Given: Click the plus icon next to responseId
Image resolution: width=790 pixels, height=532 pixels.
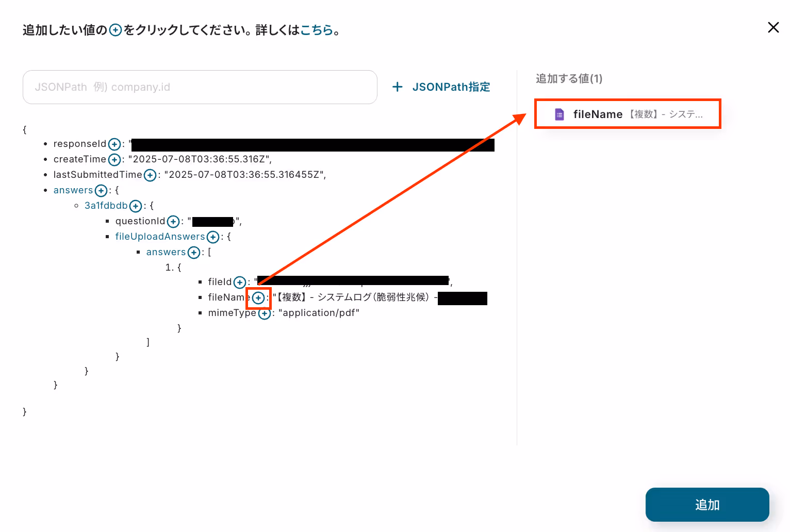Looking at the screenshot, I should 114,144.
